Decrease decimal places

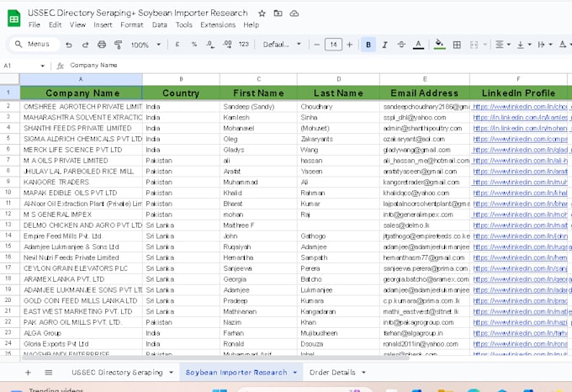tap(210, 45)
